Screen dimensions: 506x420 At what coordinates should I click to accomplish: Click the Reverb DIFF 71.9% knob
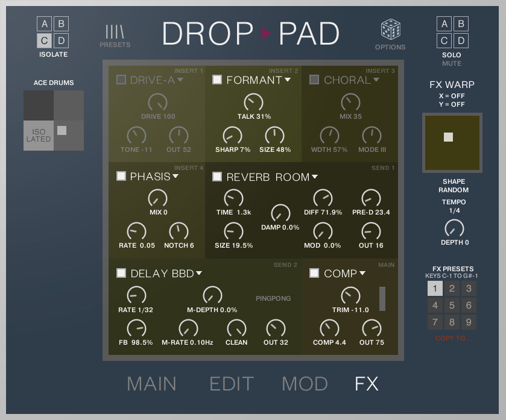tap(323, 198)
